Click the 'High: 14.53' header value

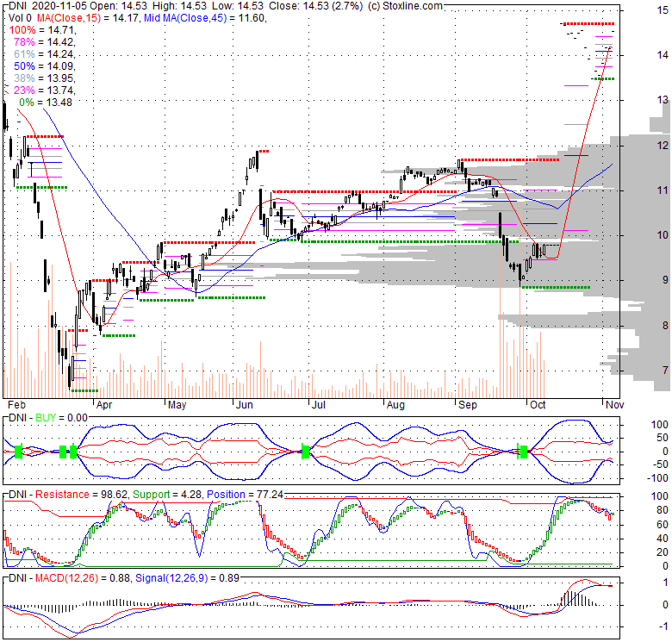click(x=178, y=6)
